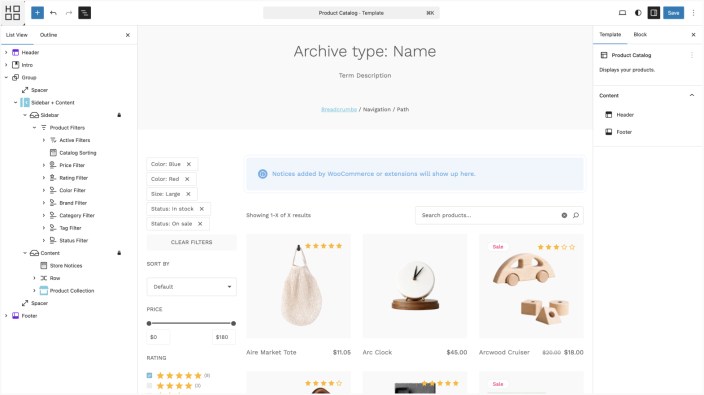704x395 pixels.
Task: Close the List View panel
Action: coord(128,35)
